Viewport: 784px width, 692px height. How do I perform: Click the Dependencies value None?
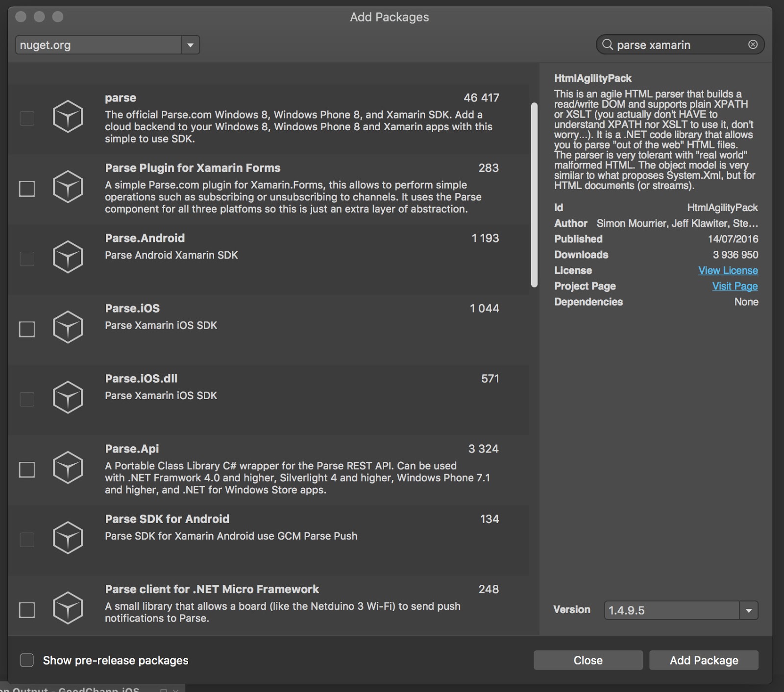click(746, 302)
